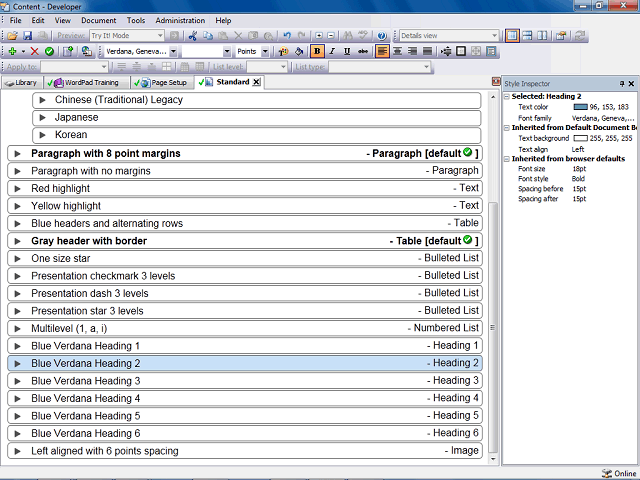Image resolution: width=640 pixels, height=480 pixels.
Task: Expand the Blue Verdana Heading 2 row
Action: (18, 364)
